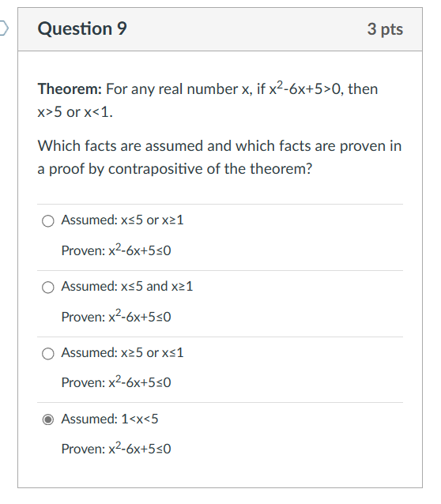Click the 'Assumed: x≥5 or x≤1' label

coord(122,352)
